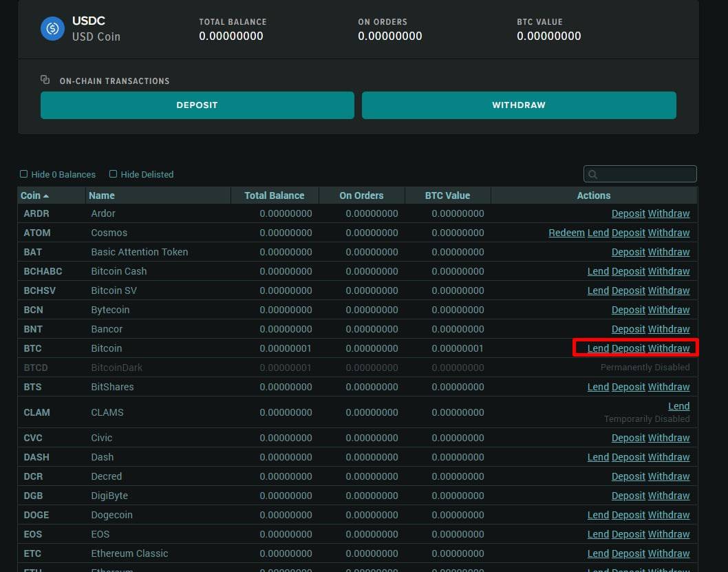
Task: Open Lend link for Bitcoin row
Action: click(597, 348)
